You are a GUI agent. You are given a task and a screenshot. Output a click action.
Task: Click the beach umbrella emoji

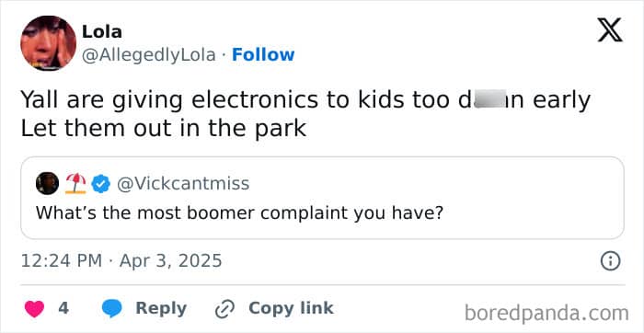76,184
